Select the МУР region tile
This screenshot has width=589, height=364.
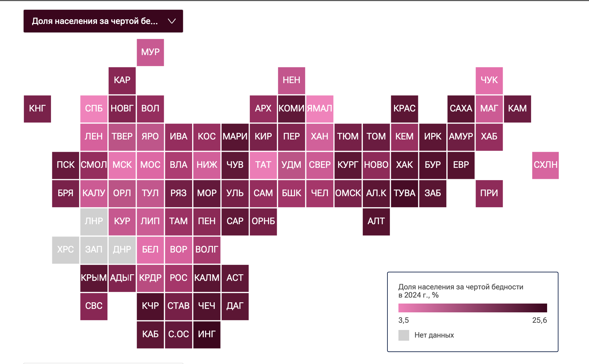coord(150,52)
